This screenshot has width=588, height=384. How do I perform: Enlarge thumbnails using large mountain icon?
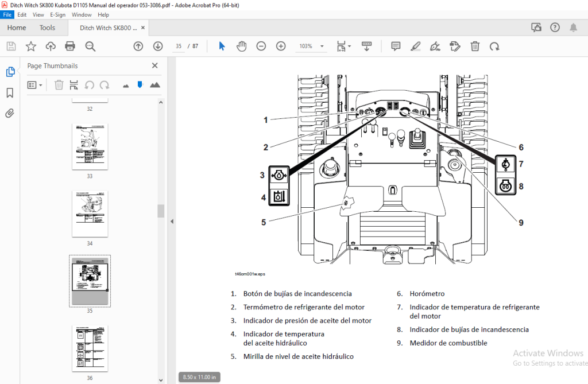pyautogui.click(x=155, y=85)
